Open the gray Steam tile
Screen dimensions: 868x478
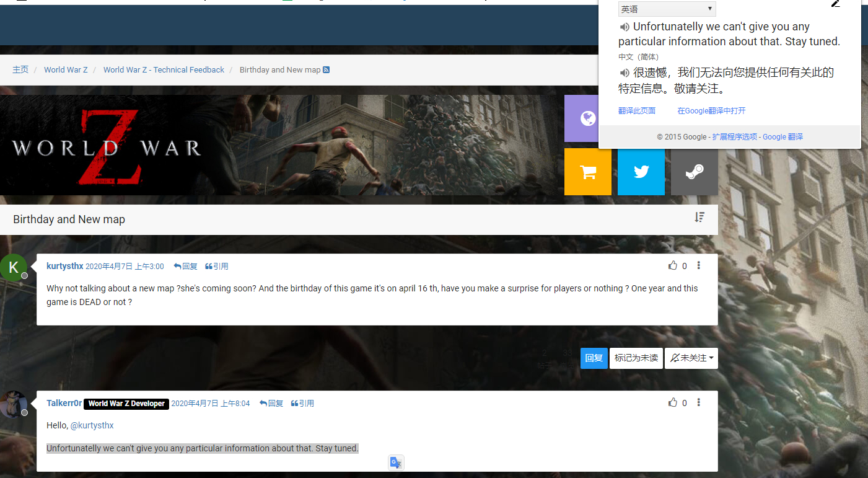coord(695,172)
